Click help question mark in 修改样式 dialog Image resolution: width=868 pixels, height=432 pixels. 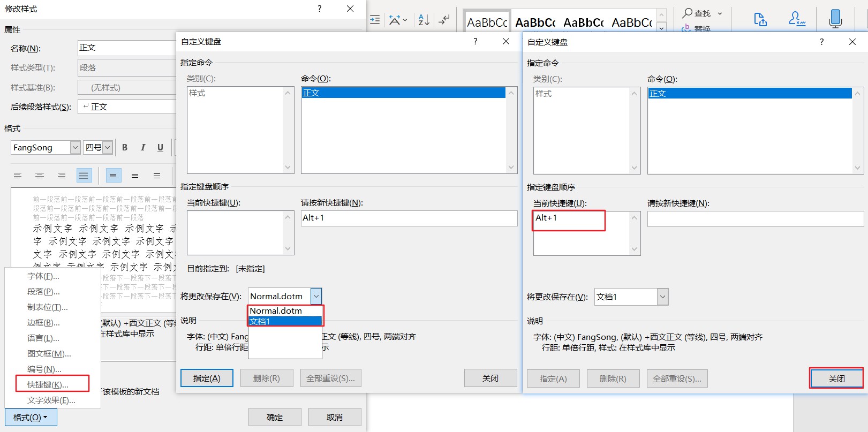(x=319, y=9)
